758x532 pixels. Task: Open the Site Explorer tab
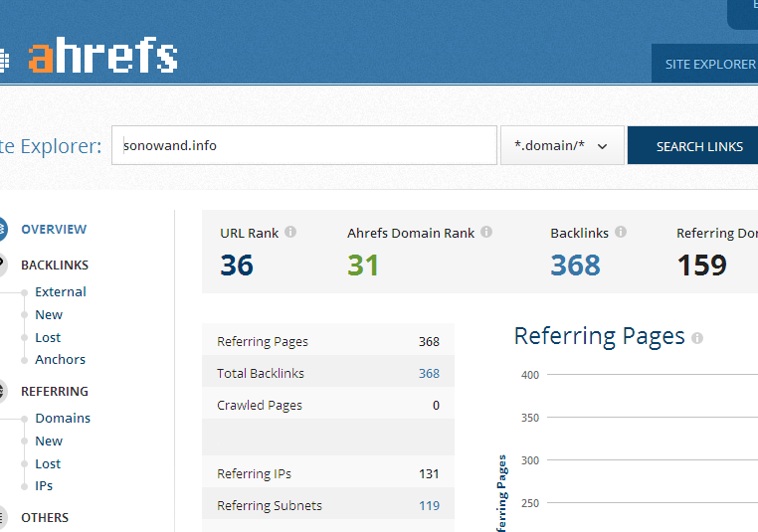pos(709,65)
